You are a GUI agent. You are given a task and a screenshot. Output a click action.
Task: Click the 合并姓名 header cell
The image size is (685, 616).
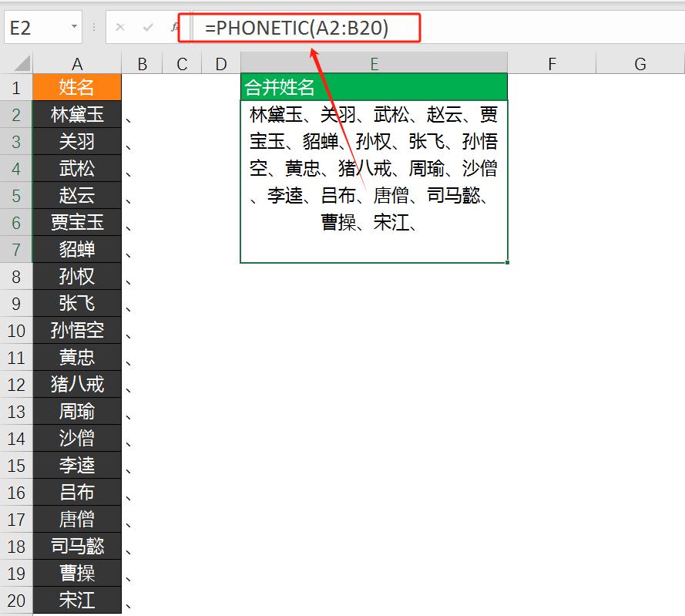click(x=374, y=87)
